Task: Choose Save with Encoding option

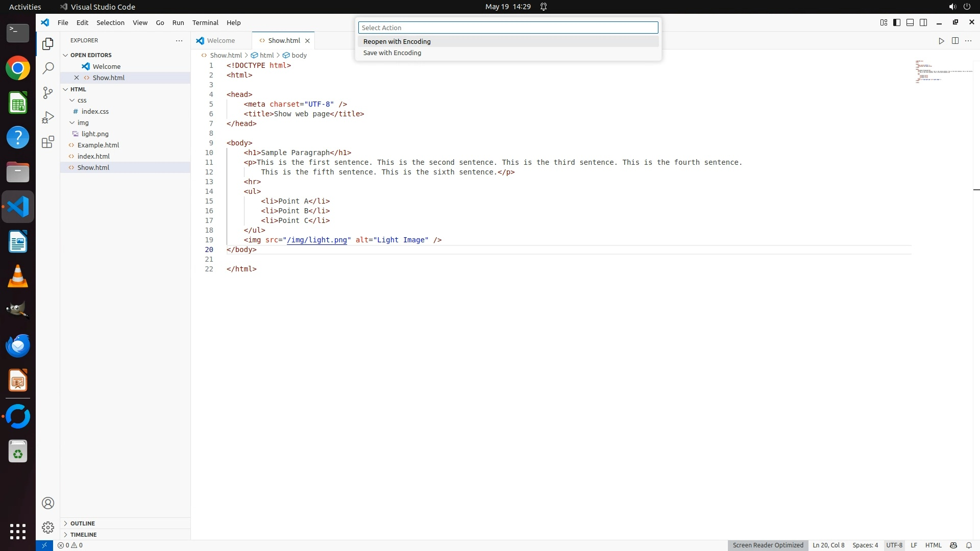Action: pos(392,53)
